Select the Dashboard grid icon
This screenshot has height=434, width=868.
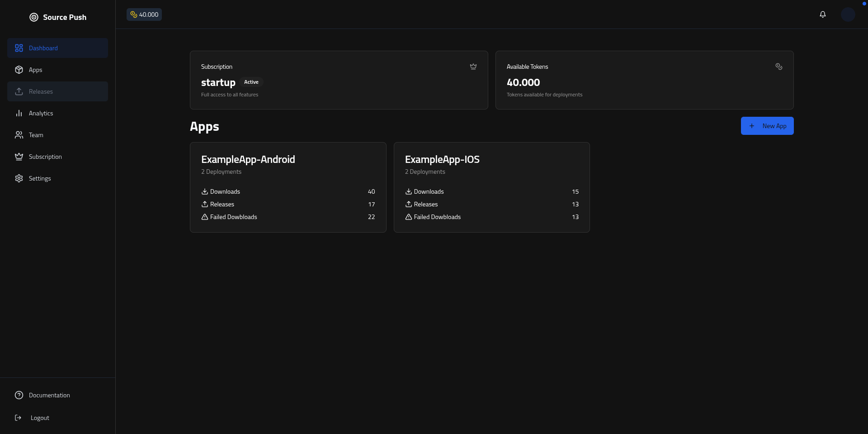[x=18, y=48]
